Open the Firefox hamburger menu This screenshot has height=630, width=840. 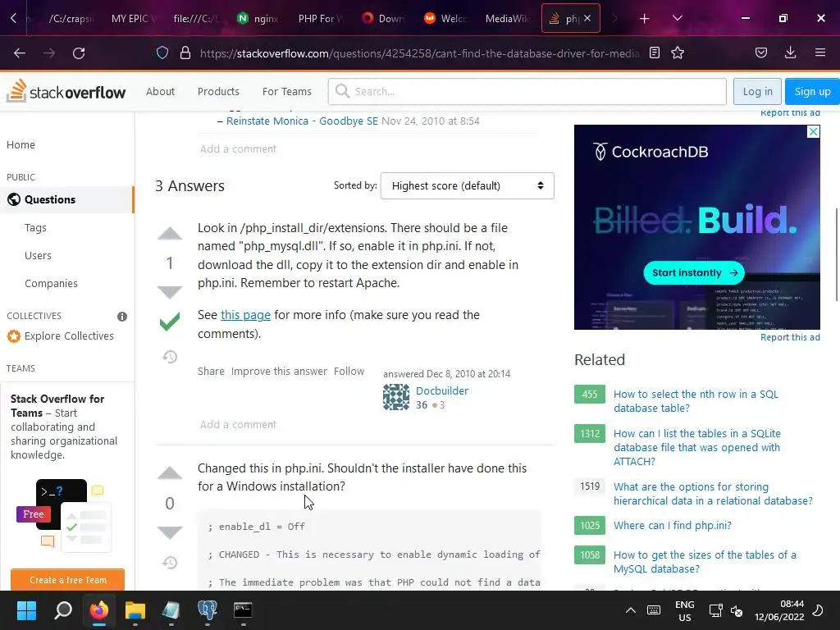point(820,52)
